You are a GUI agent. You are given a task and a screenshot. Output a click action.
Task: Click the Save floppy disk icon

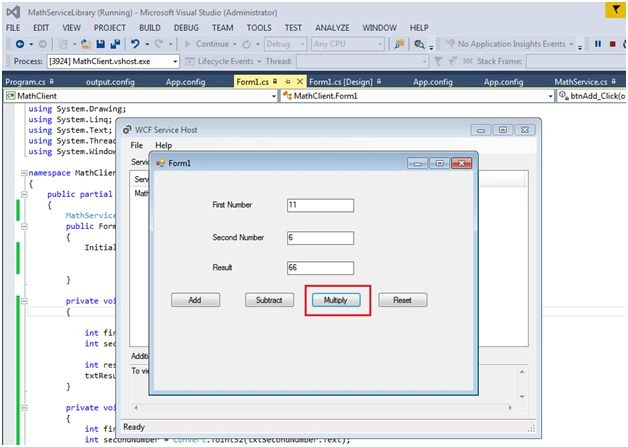100,44
